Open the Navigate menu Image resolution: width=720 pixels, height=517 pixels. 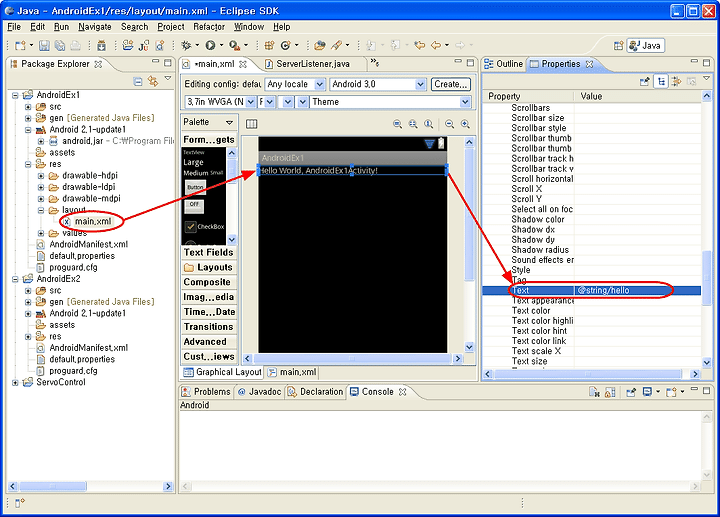[x=95, y=27]
